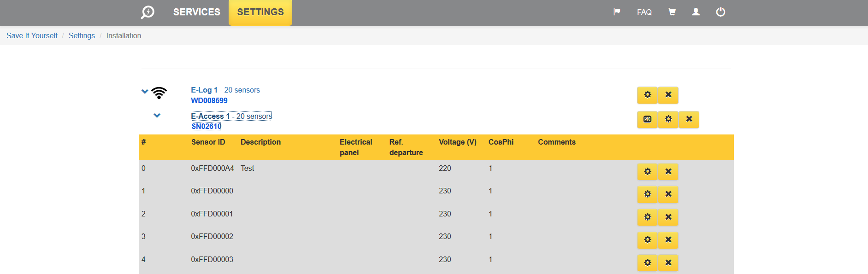Click the flag icon in top bar
This screenshot has height=274, width=868.
click(617, 12)
